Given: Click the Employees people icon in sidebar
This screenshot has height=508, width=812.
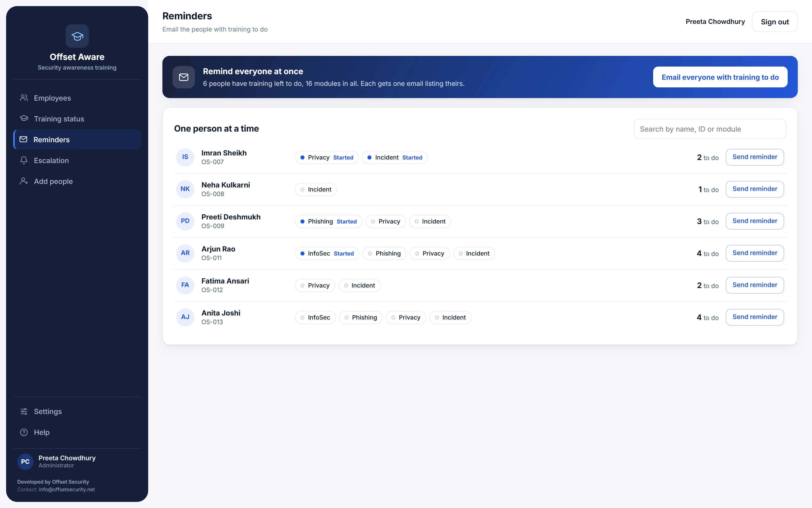Looking at the screenshot, I should coord(24,98).
